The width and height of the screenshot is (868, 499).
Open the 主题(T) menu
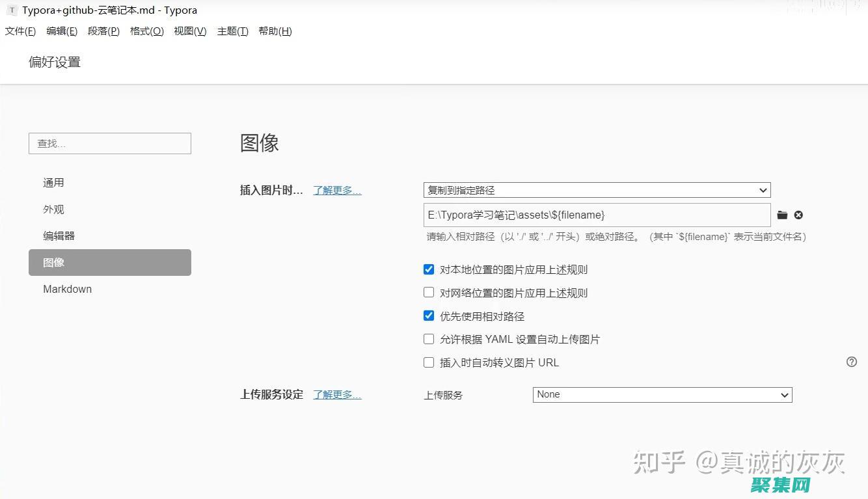[x=232, y=31]
